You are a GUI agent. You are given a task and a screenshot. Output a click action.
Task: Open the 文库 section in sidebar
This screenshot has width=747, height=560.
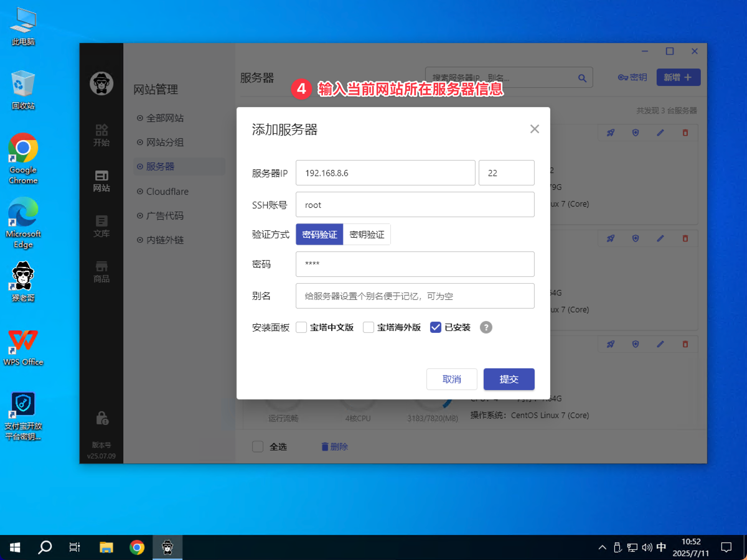(x=101, y=226)
